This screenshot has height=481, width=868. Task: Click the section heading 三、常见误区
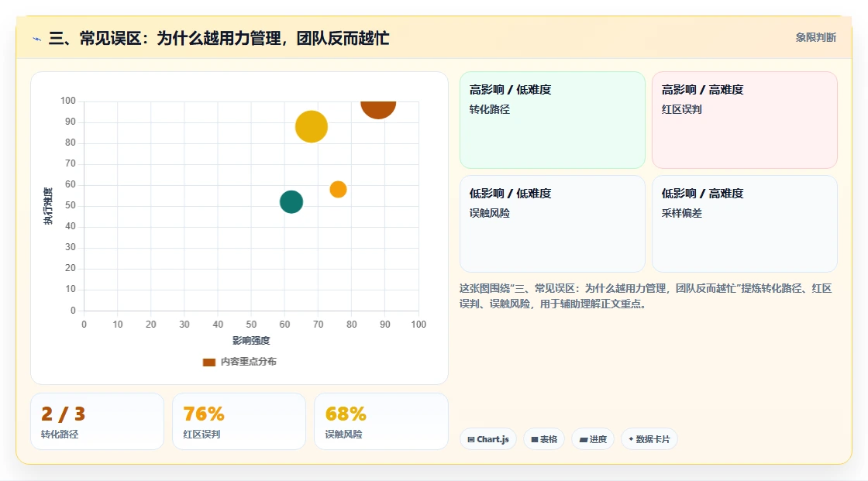pos(219,38)
